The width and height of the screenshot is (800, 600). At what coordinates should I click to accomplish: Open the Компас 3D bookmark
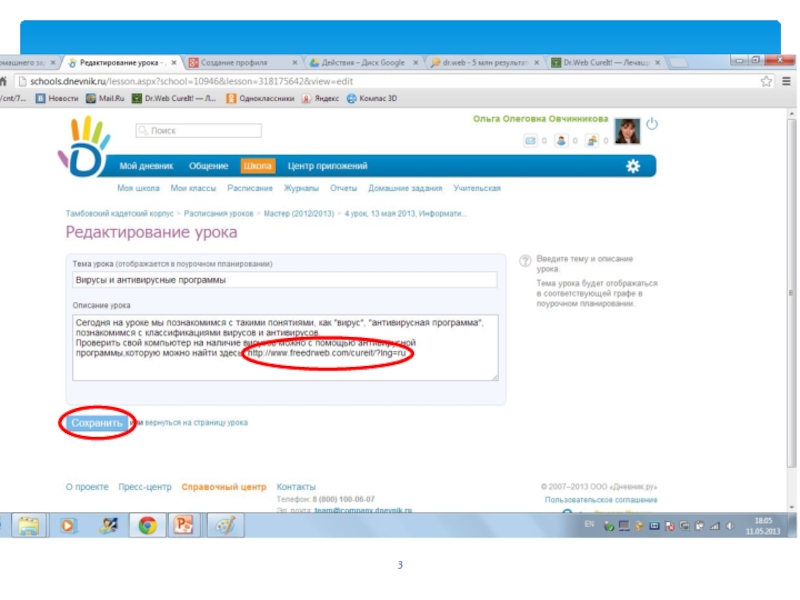coord(372,98)
